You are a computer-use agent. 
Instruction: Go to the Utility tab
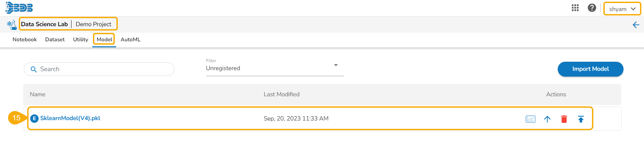point(81,40)
